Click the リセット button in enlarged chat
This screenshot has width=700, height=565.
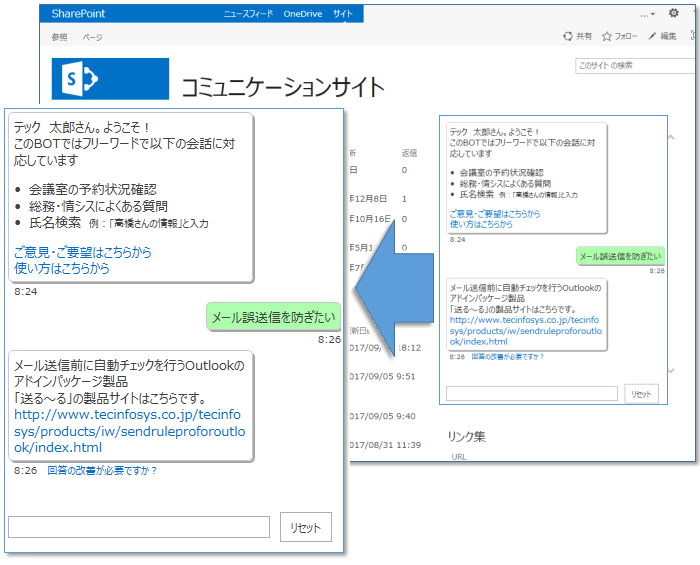coord(306,527)
